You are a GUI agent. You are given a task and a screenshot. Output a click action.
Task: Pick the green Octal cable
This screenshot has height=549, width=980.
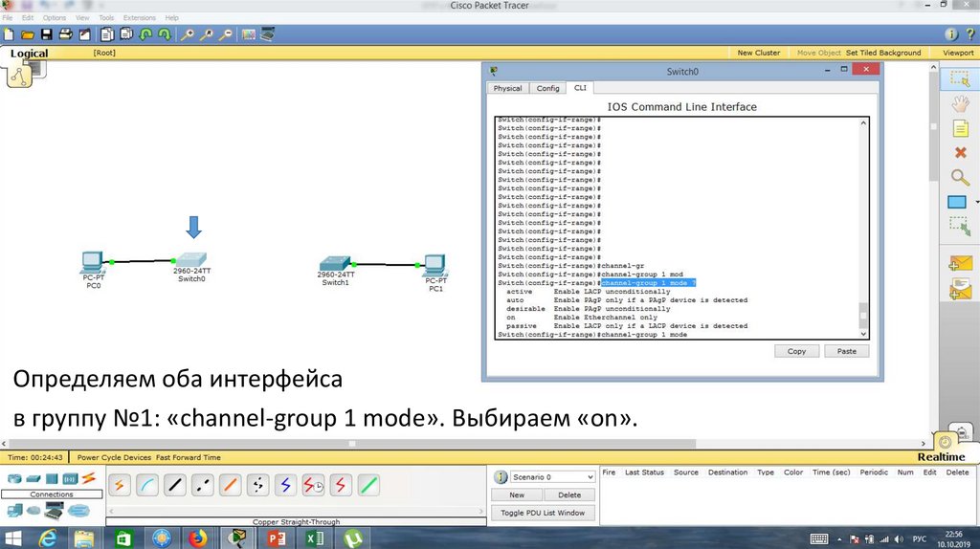[x=368, y=485]
